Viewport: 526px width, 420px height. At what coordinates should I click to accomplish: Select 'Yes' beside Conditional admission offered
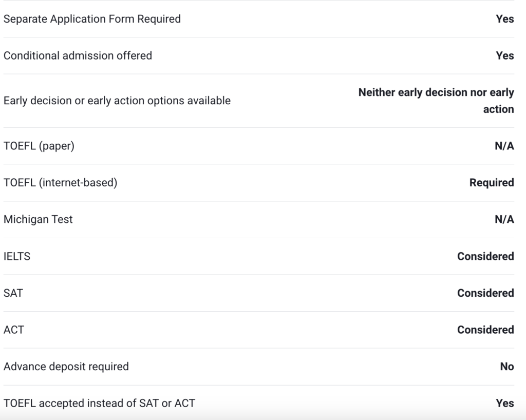pyautogui.click(x=504, y=55)
